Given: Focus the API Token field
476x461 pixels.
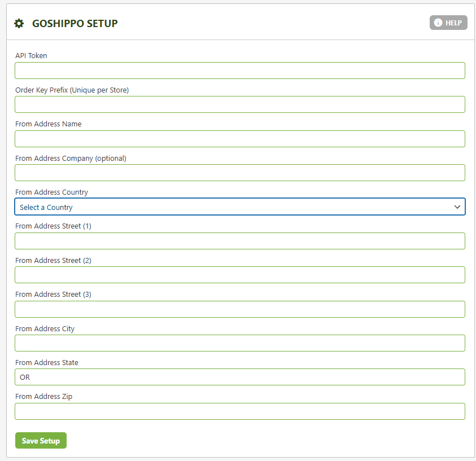Looking at the screenshot, I should click(239, 71).
